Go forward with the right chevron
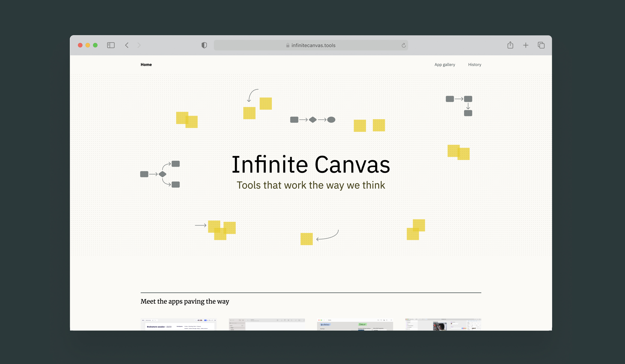This screenshot has height=364, width=625. [x=139, y=45]
